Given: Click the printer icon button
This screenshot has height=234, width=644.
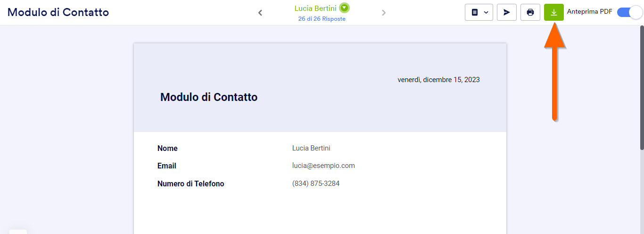Looking at the screenshot, I should click(x=530, y=12).
